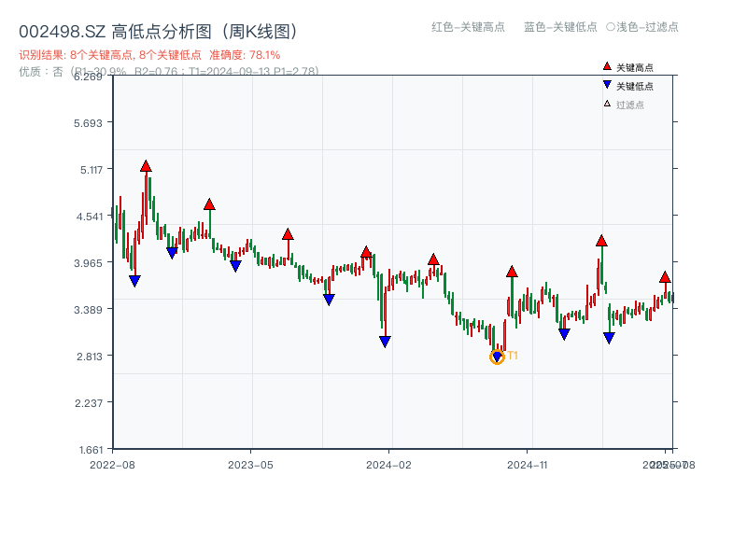
Task: Click the rightmost blue low-point triangle
Action: (x=609, y=338)
